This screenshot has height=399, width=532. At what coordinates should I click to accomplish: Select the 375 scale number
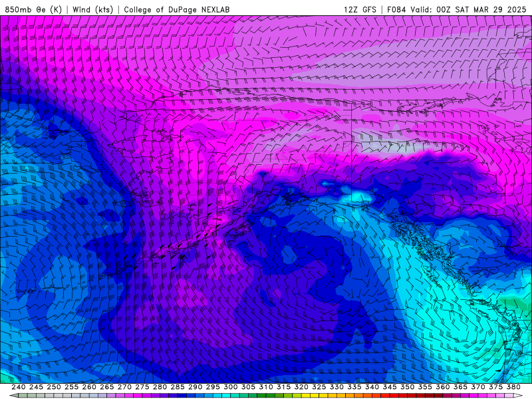(495, 387)
